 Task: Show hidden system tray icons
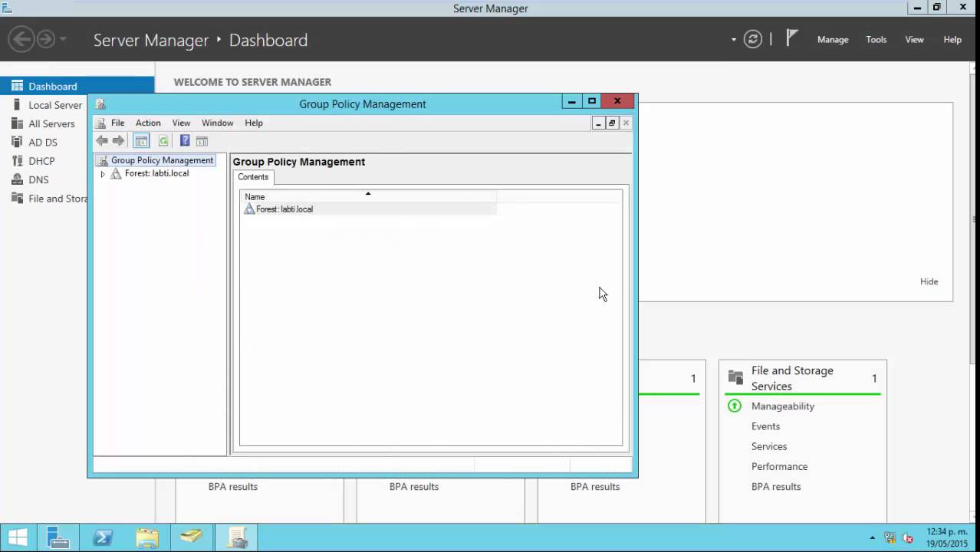pyautogui.click(x=872, y=538)
